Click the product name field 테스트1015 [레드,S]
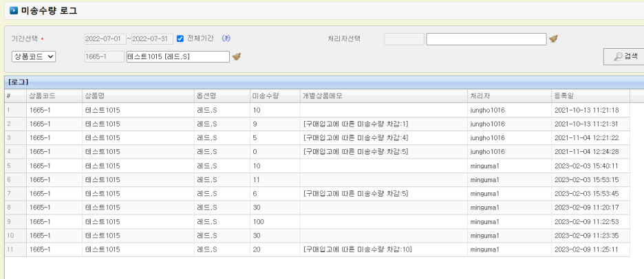644x279 pixels. coord(178,56)
